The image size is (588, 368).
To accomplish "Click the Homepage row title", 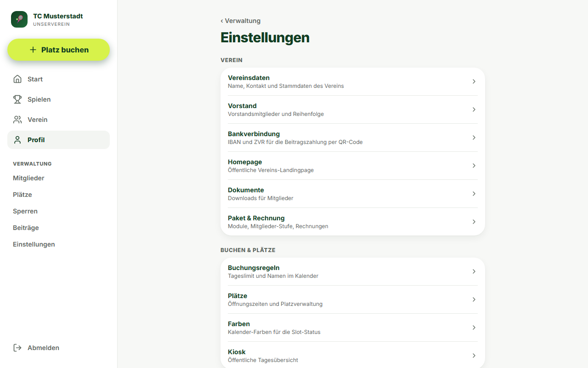I will click(x=245, y=162).
